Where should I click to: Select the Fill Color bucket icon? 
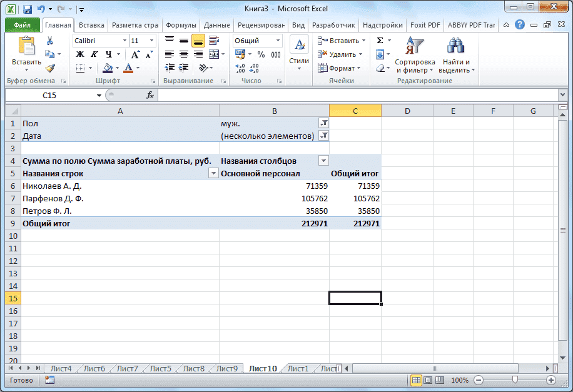tap(107, 68)
